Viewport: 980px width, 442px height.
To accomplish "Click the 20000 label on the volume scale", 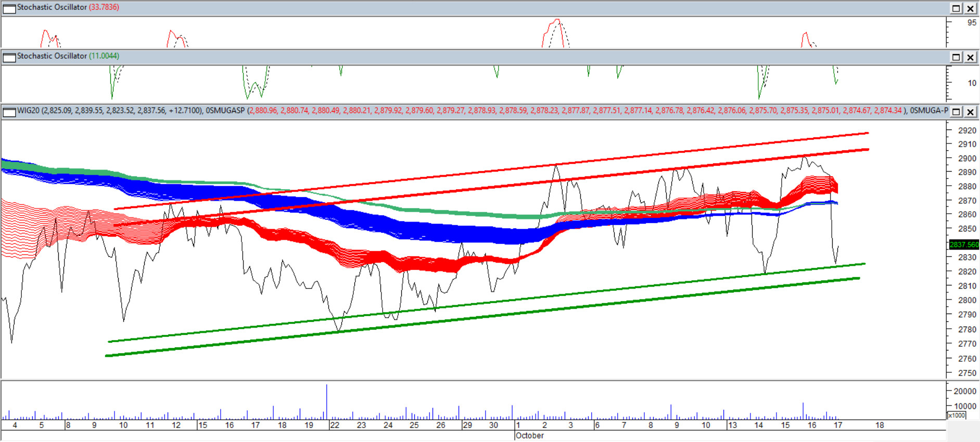I will pos(964,391).
